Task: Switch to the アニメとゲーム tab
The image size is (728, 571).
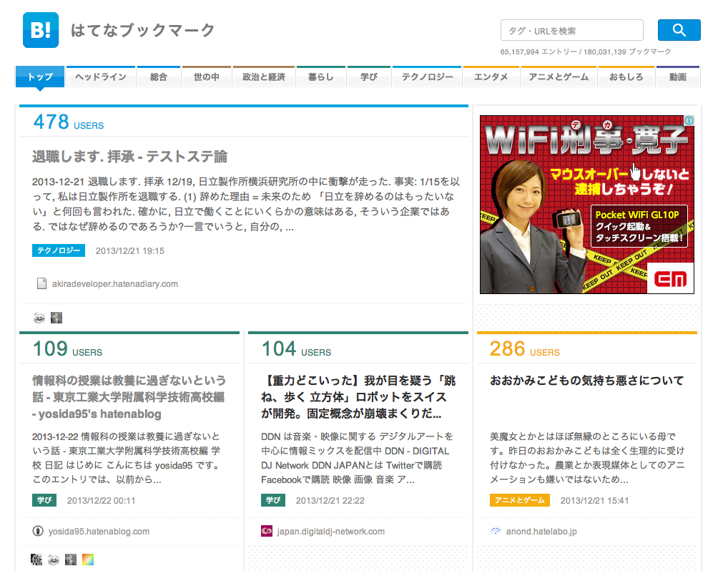Action: tap(559, 77)
